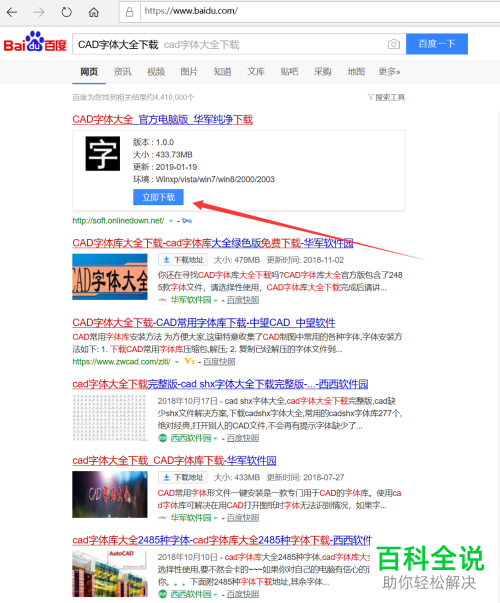This screenshot has width=500, height=603.
Task: Click 更新时间: 2018-11-02 text
Action: point(305,260)
